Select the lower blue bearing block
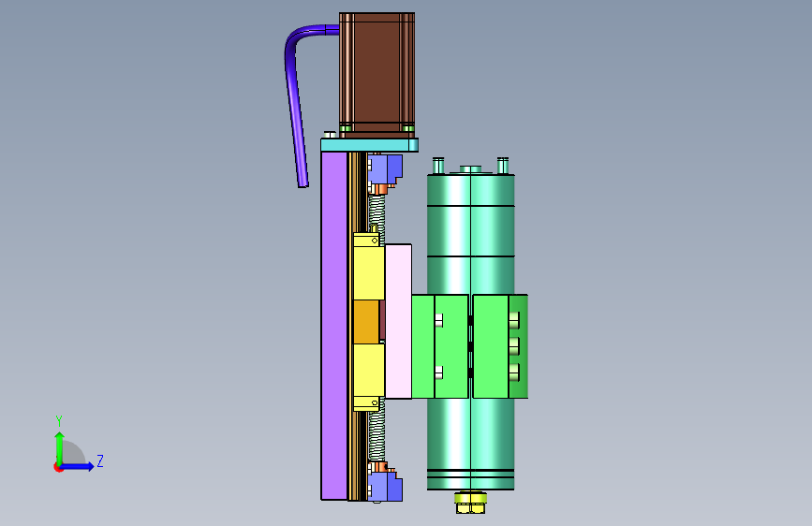Screen dimensions: 812x526 [x=386, y=488]
